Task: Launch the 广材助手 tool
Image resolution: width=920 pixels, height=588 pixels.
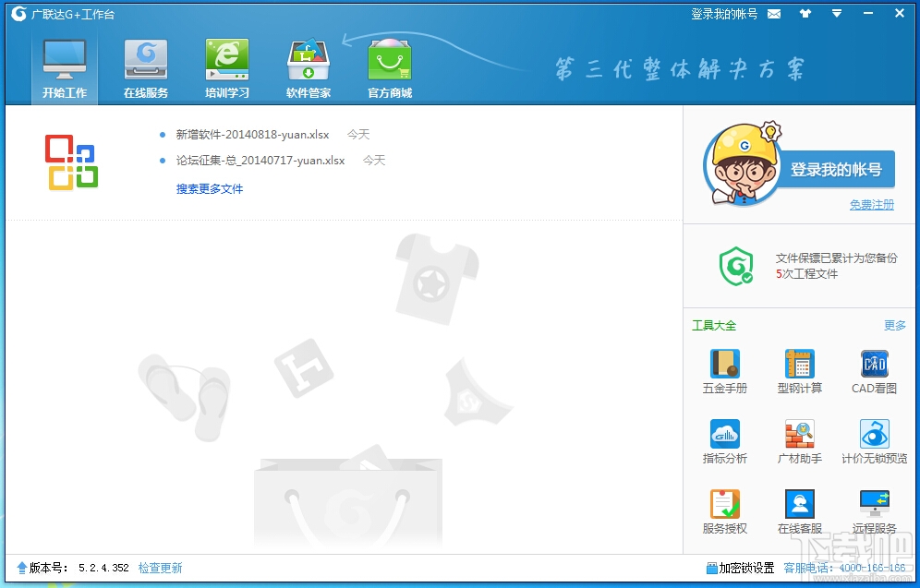Action: click(x=799, y=442)
